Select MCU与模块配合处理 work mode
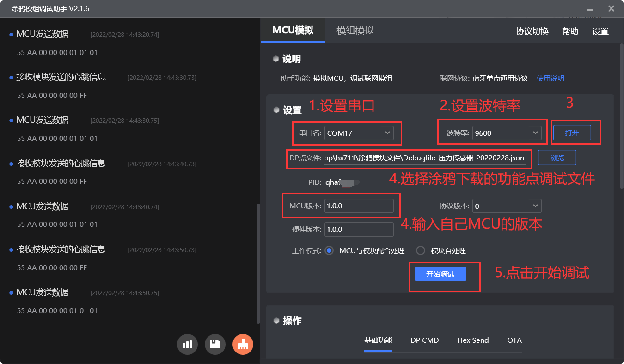The image size is (624, 364). click(x=329, y=251)
